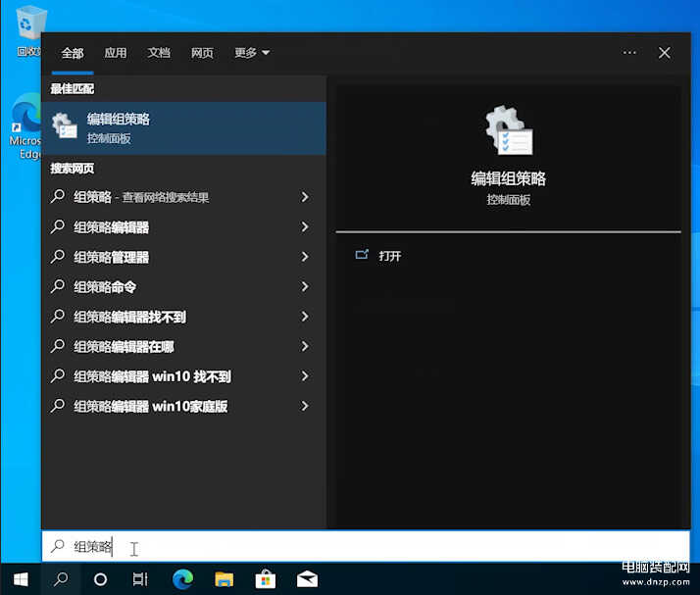This screenshot has width=700, height=595.
Task: Open File Explorer from the taskbar
Action: pos(224,579)
